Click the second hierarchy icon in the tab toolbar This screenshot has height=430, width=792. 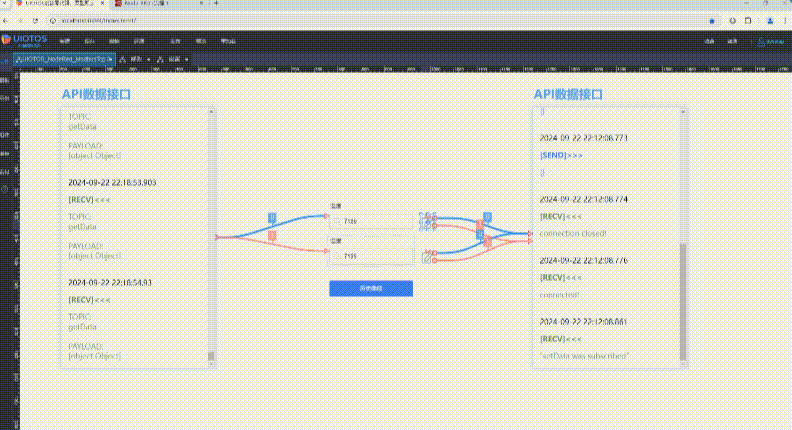tap(161, 60)
